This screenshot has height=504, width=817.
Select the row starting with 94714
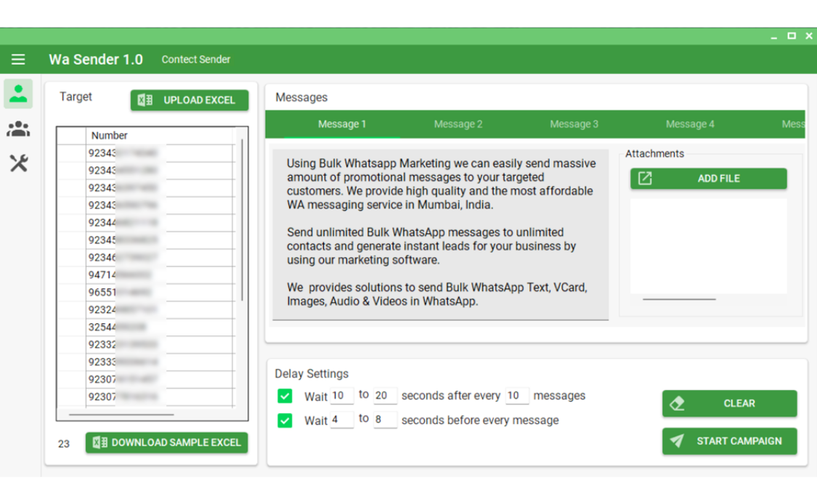point(146,275)
